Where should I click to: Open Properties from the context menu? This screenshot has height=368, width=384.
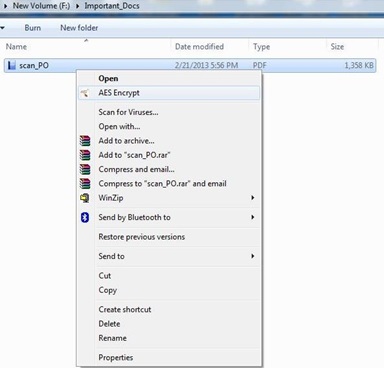(168, 358)
